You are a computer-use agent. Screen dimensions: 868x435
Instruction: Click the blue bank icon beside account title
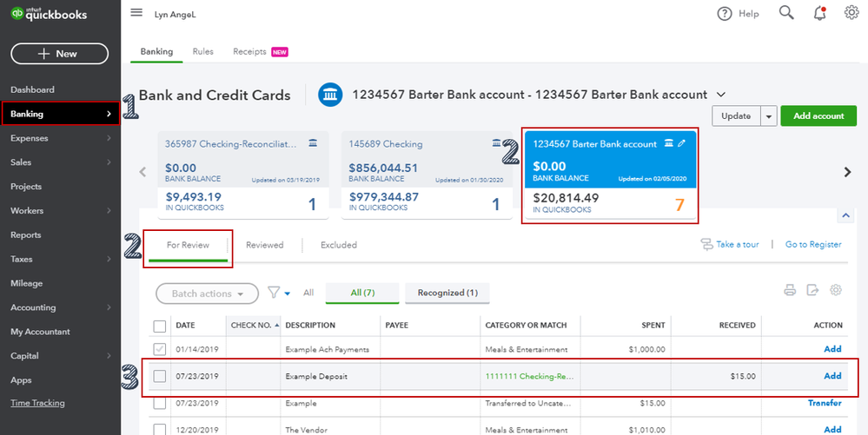coord(330,96)
